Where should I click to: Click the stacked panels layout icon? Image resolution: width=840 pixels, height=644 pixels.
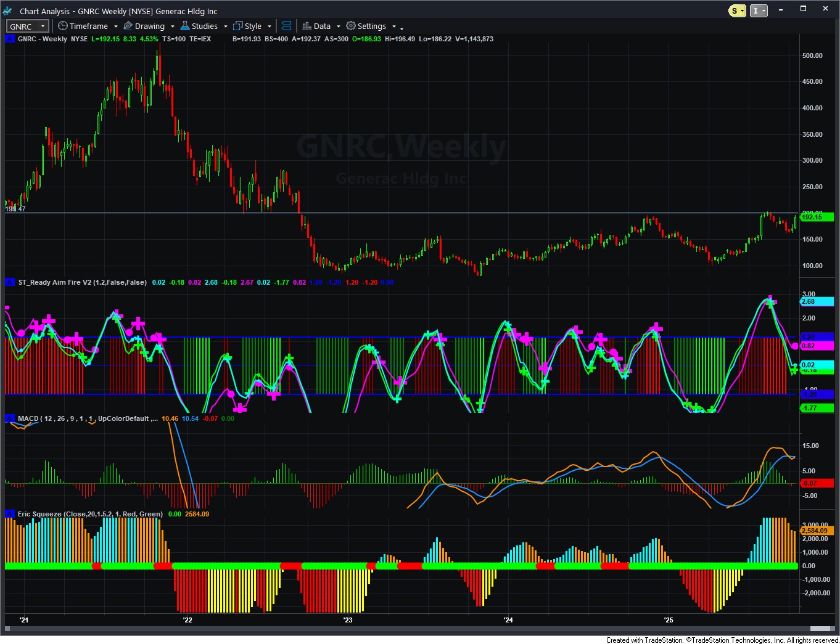[x=286, y=26]
